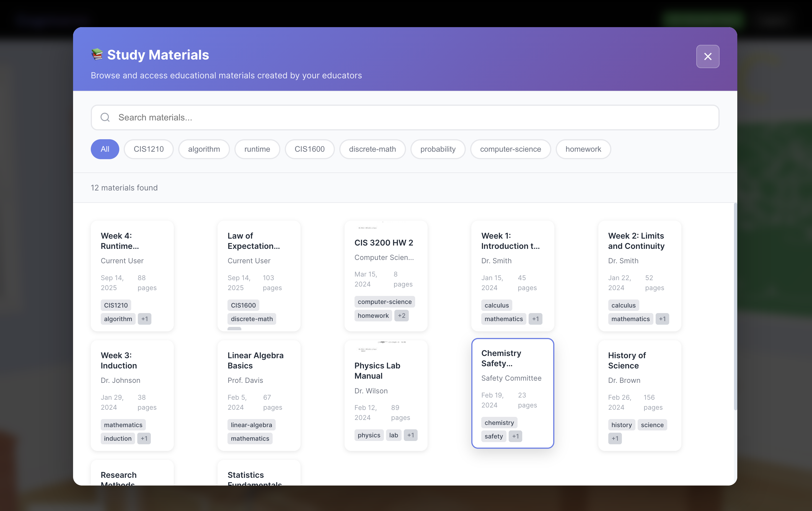Expand +1 tags on Physics Lab Manual
The width and height of the screenshot is (812, 511).
click(410, 435)
